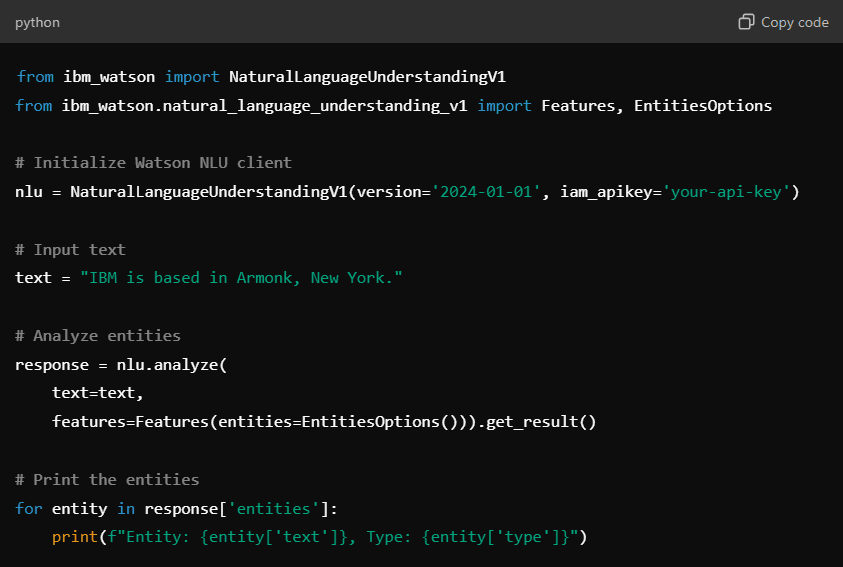Click the python language label
843x567 pixels.
(37, 23)
